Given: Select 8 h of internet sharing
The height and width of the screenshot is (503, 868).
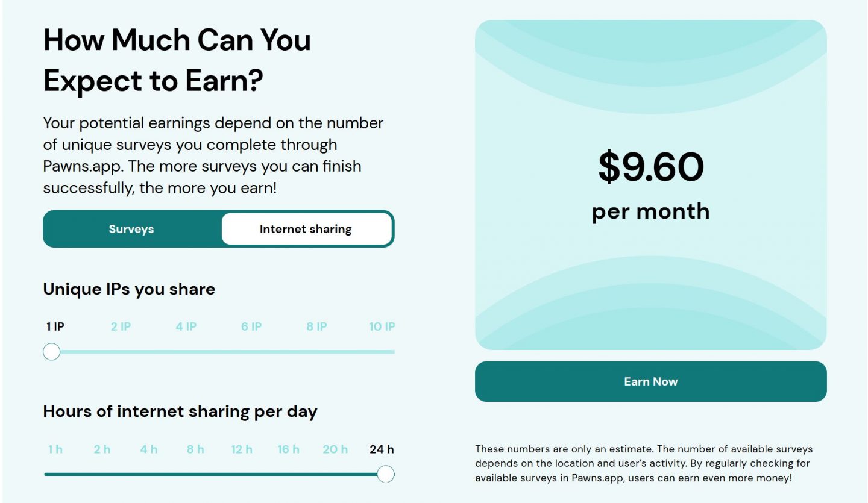Looking at the screenshot, I should tap(195, 449).
